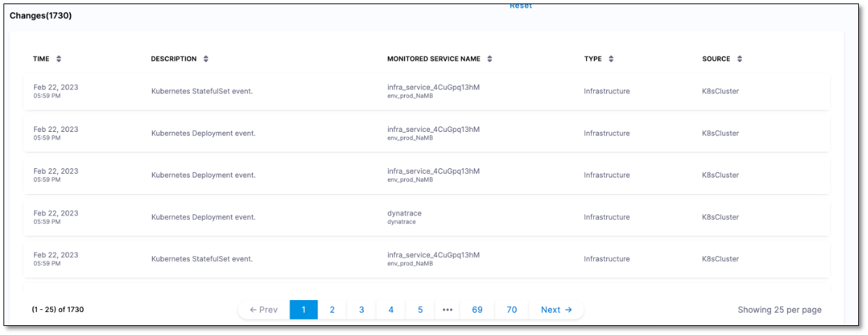Open page 4 of the results

(391, 310)
